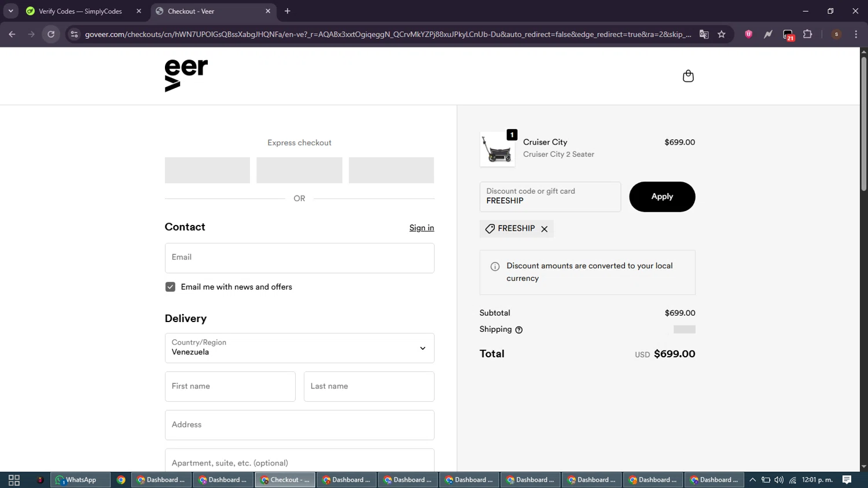This screenshot has width=868, height=488.
Task: Open the Windows Task View icon
Action: [14, 480]
